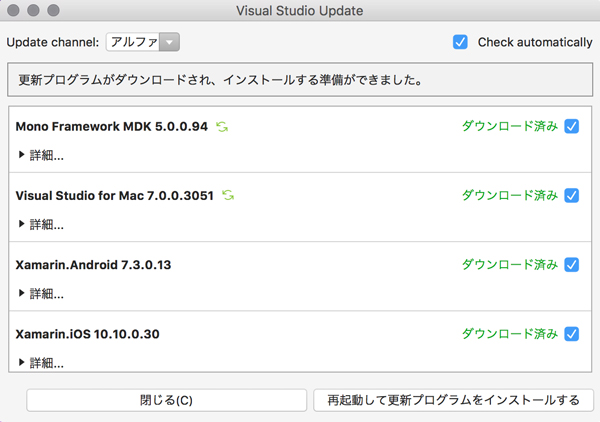Uncheck the Check automatically checkbox

tap(460, 42)
